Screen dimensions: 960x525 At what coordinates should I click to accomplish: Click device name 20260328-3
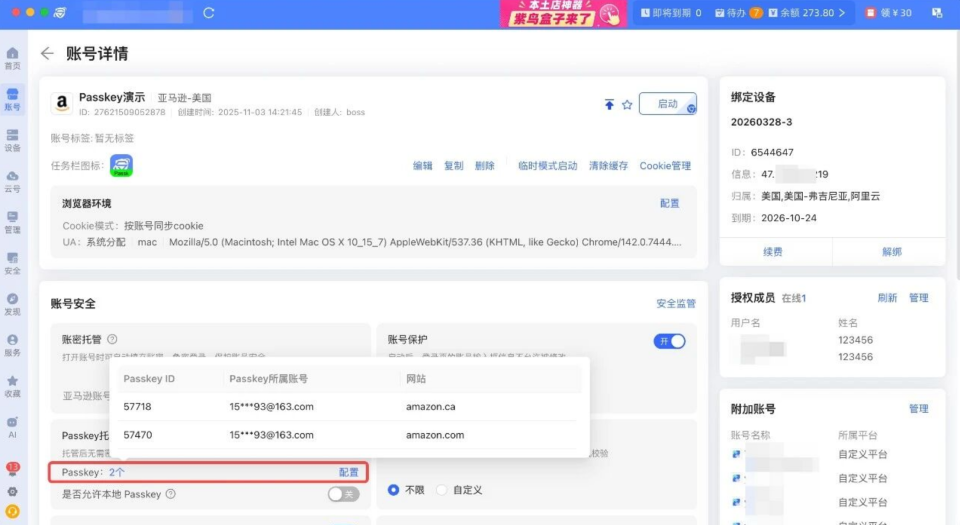(761, 122)
